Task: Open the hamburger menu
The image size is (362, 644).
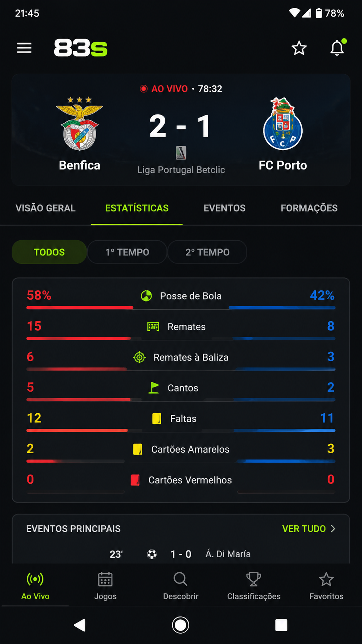Action: [24, 48]
